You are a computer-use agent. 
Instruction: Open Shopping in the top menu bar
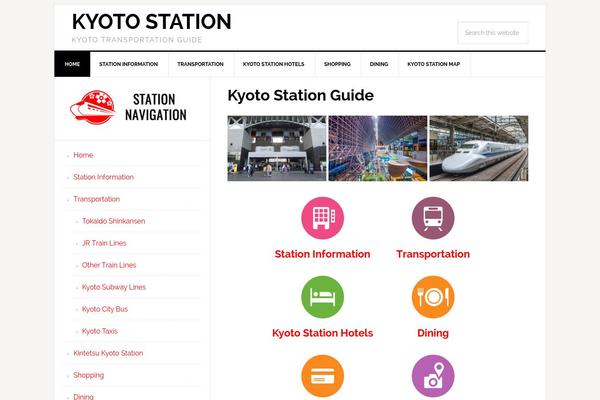point(337,64)
